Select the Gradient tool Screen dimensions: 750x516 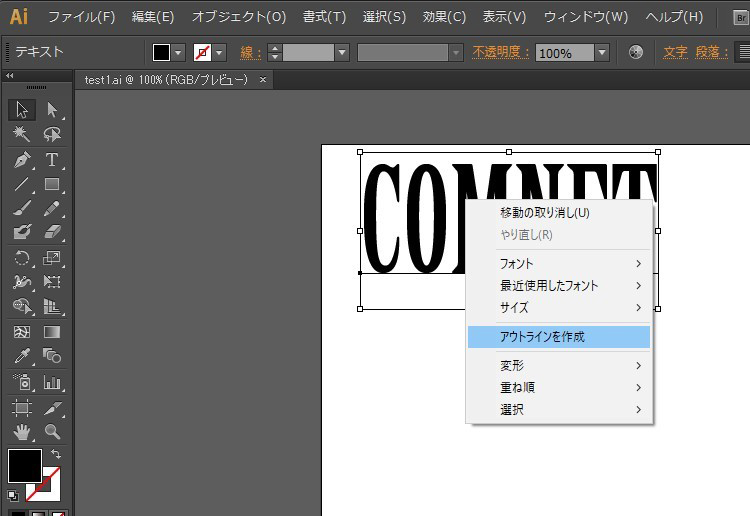click(52, 332)
